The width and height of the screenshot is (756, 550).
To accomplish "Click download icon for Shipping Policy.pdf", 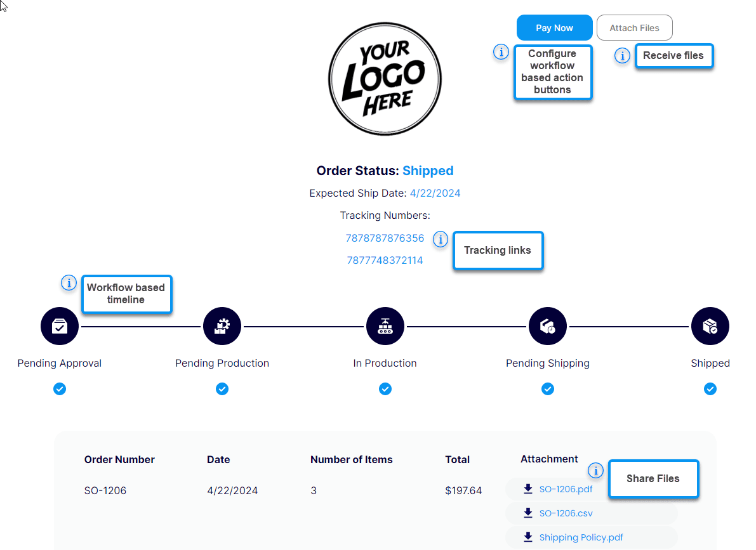I will (528, 537).
